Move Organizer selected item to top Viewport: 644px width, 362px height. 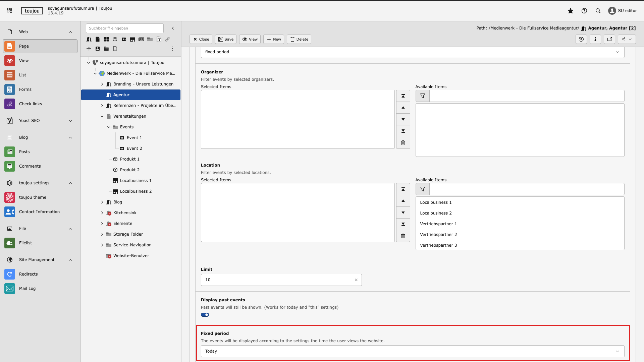click(403, 96)
